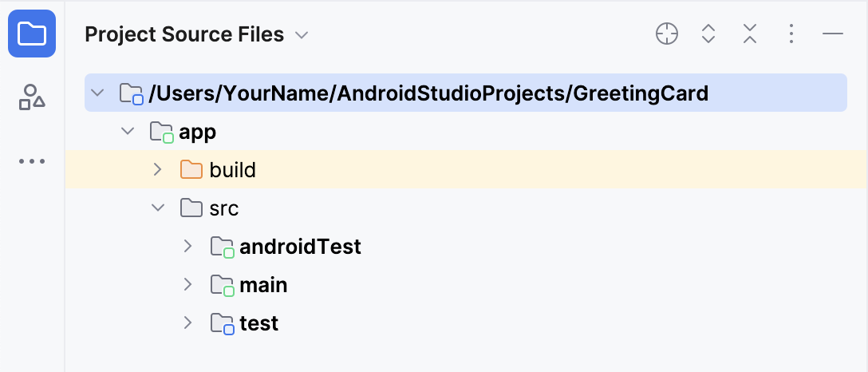The height and width of the screenshot is (372, 868).
Task: Open the Resource Manager sidebar icon
Action: click(x=32, y=97)
